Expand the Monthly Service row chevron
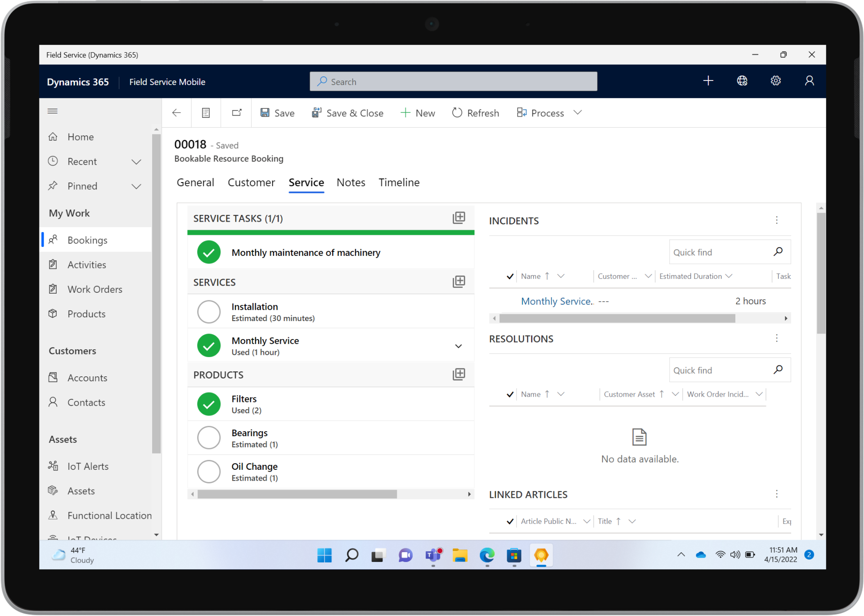 tap(459, 346)
